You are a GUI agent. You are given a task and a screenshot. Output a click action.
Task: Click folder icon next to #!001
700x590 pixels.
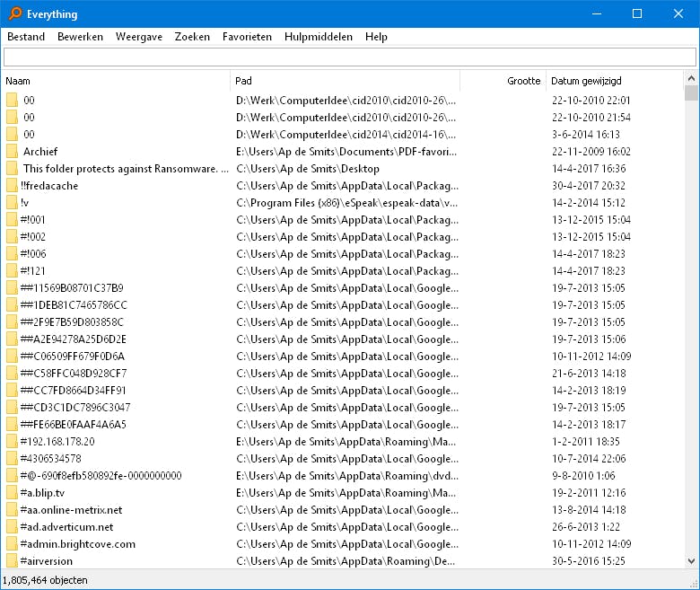click(x=12, y=220)
